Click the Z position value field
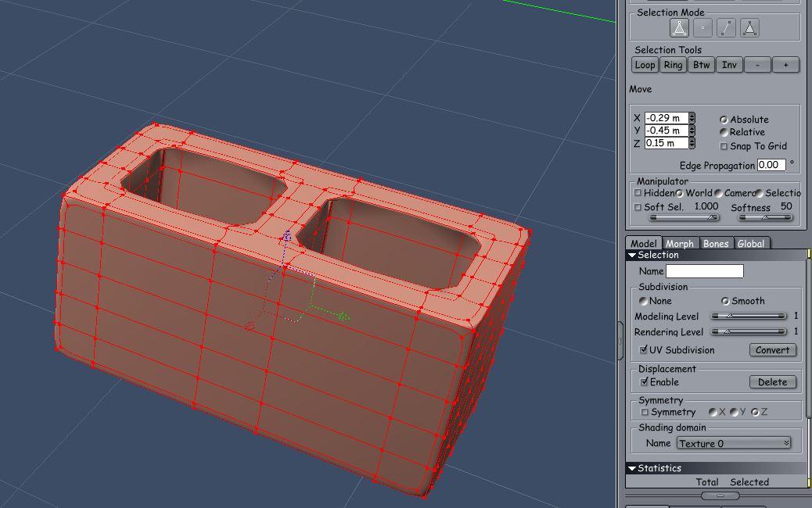 tap(666, 143)
